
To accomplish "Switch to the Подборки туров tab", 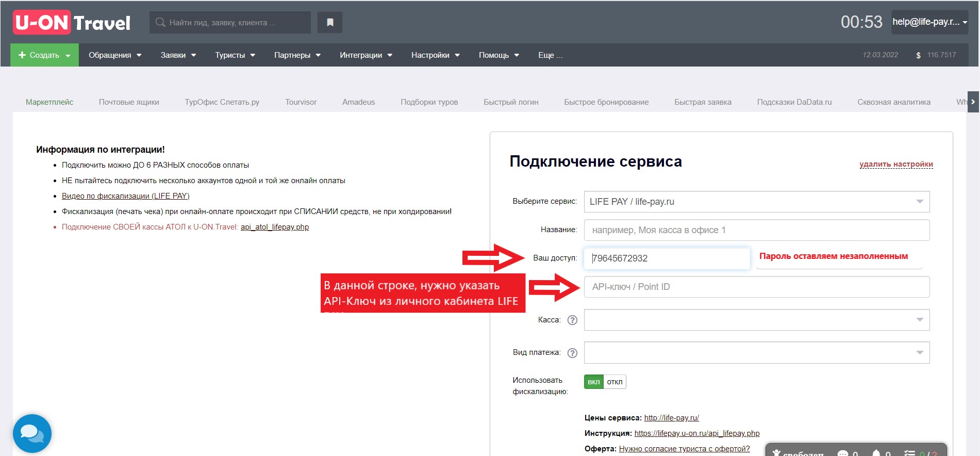I will point(429,102).
